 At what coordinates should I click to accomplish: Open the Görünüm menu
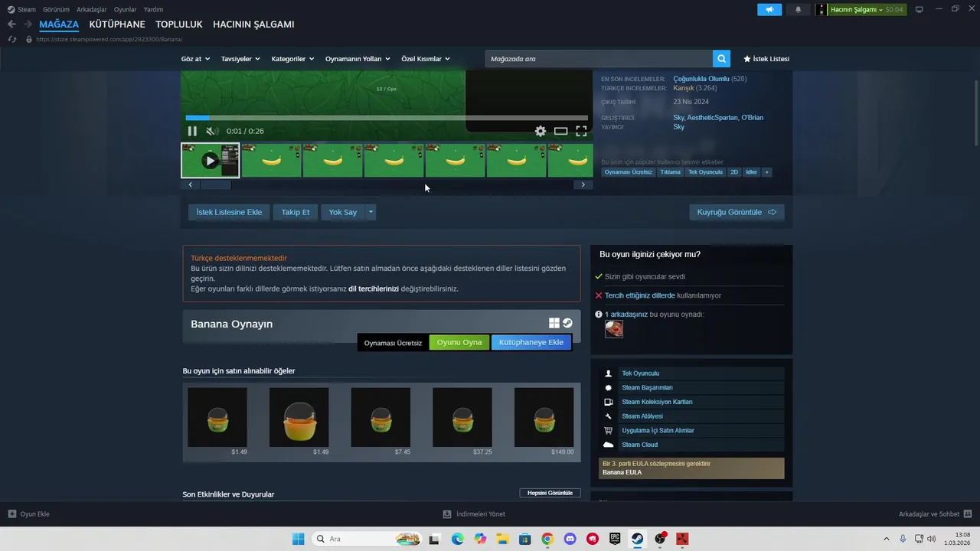tap(56, 9)
